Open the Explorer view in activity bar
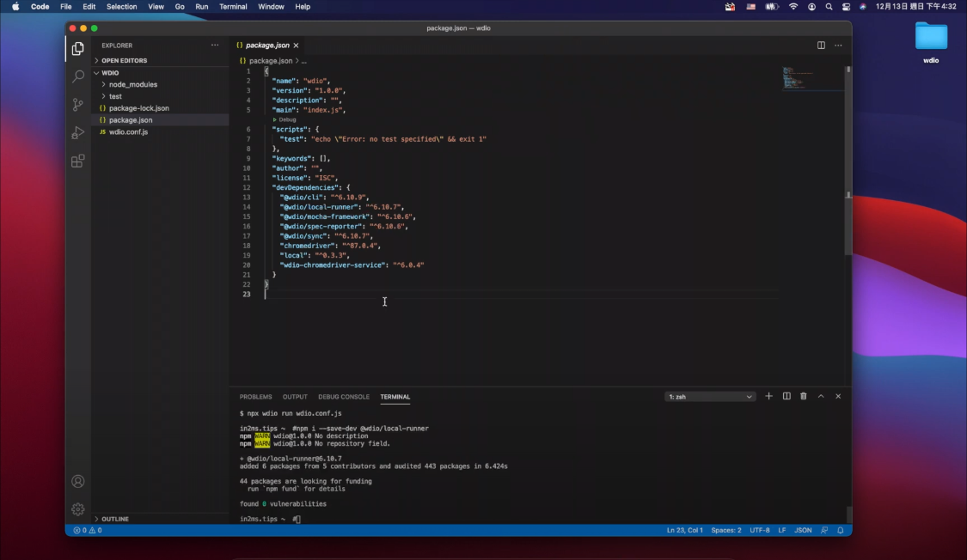The height and width of the screenshot is (560, 967). click(77, 48)
